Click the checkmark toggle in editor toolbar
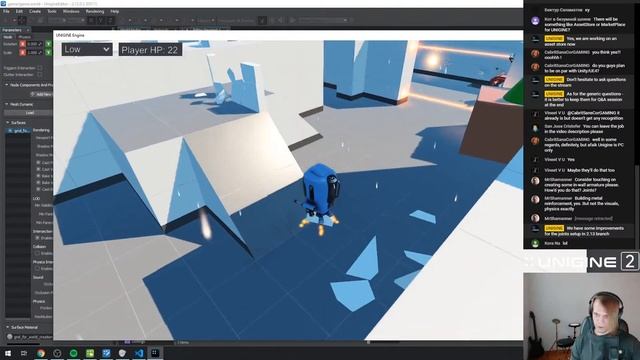Screen dimensions: 640x360 pyautogui.click(x=262, y=20)
